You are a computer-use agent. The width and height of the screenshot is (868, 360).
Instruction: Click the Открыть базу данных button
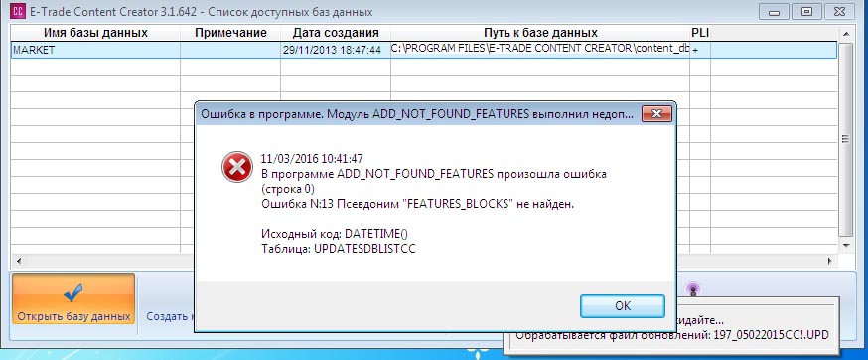pos(73,299)
